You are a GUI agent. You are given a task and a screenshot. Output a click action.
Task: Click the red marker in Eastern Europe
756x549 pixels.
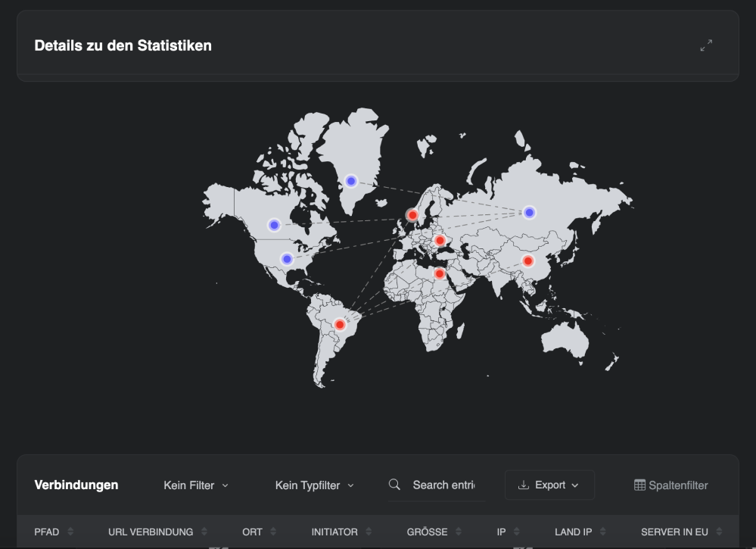(440, 240)
